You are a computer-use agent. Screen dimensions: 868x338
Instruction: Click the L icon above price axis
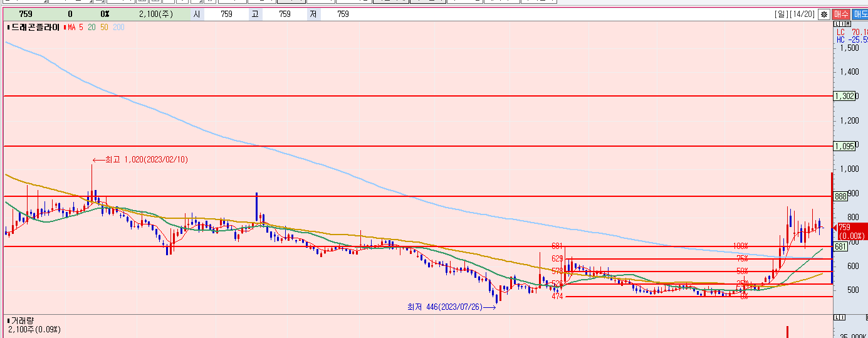pos(837,24)
